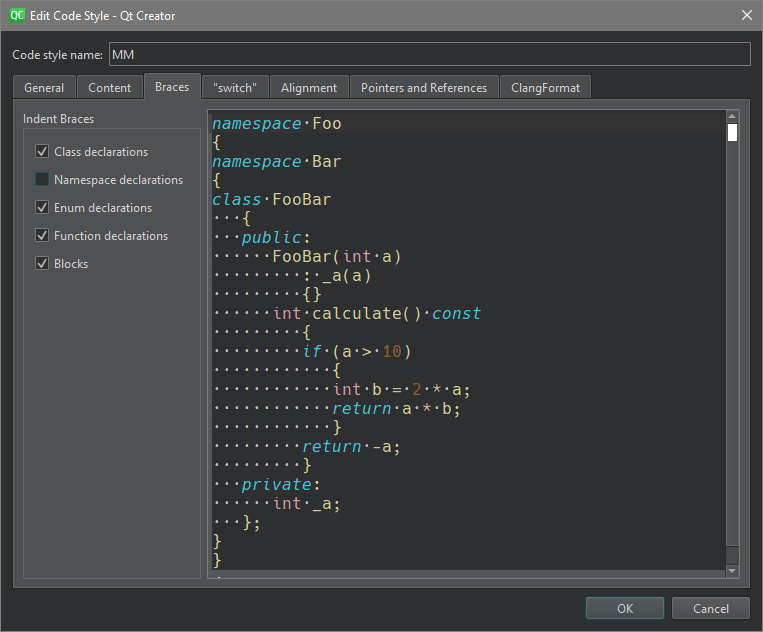Open the Alignment tab
This screenshot has height=632, width=763.
pos(309,88)
